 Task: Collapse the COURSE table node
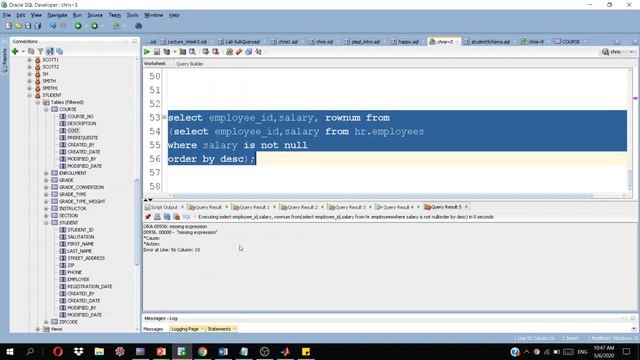coord(46,109)
